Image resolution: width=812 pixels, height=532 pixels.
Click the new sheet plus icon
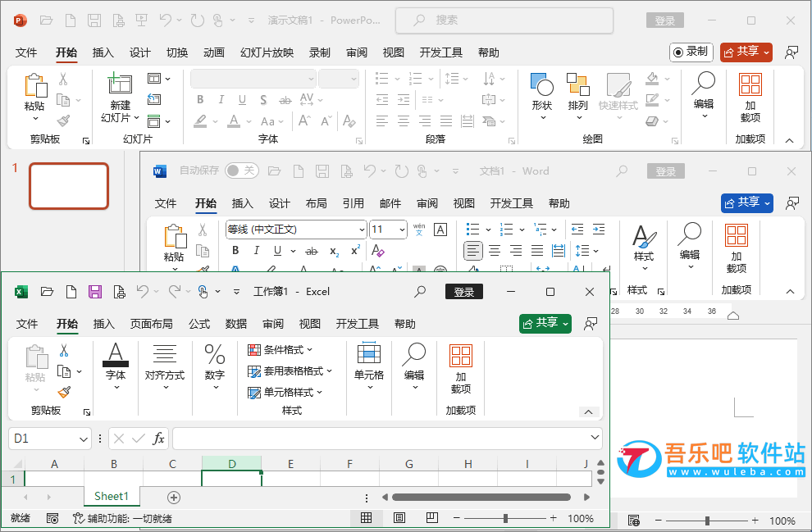pos(174,498)
